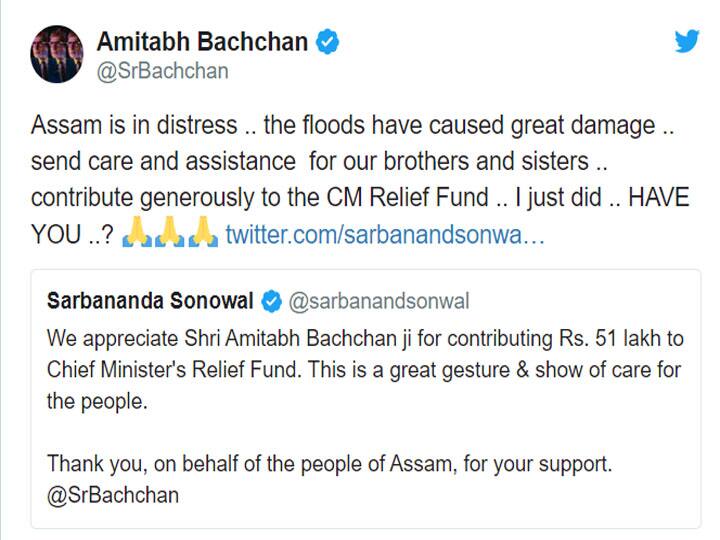Click the last folded hands emoji
720x540 pixels.
(203, 236)
